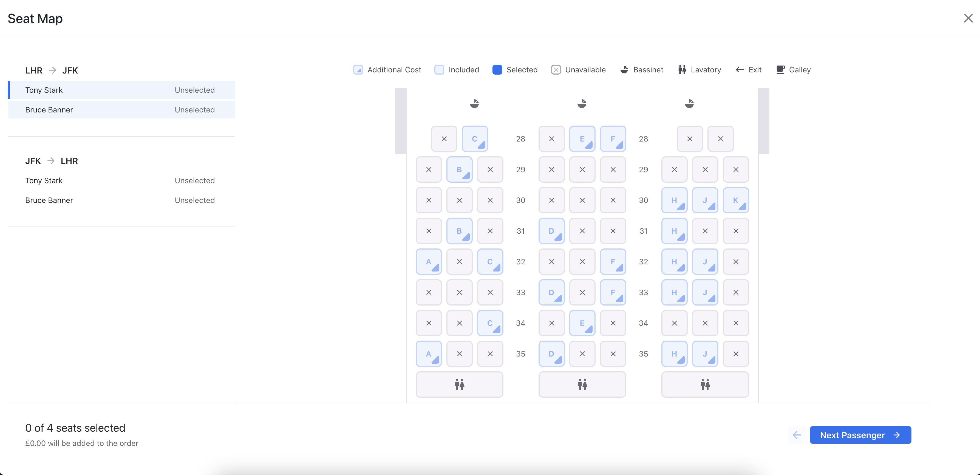Click the right bassinet icon above seats
980x475 pixels.
coord(689,103)
